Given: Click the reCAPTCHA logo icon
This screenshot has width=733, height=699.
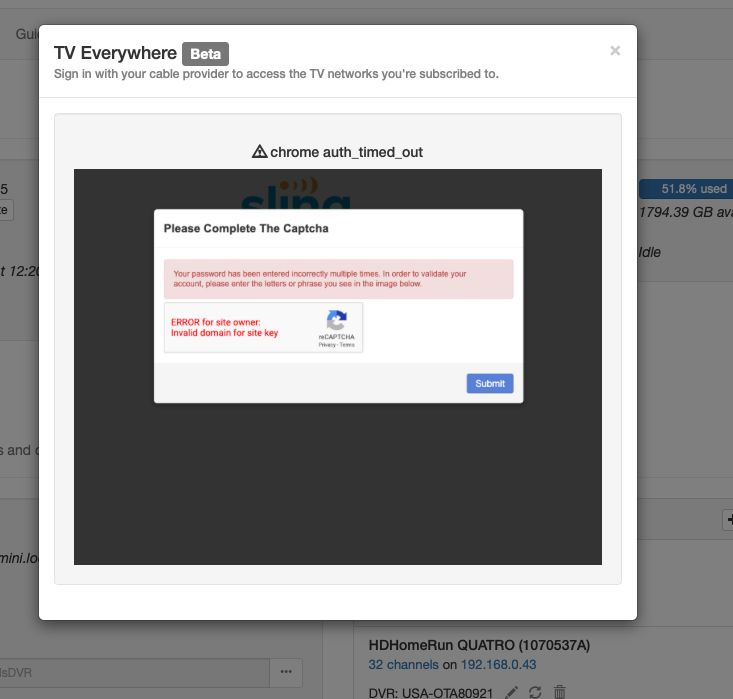Looking at the screenshot, I should point(336,320).
